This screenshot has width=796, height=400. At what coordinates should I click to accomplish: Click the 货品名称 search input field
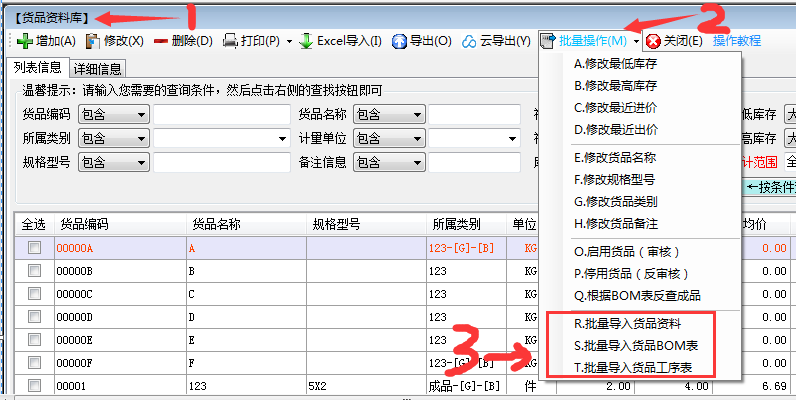pyautogui.click(x=476, y=114)
